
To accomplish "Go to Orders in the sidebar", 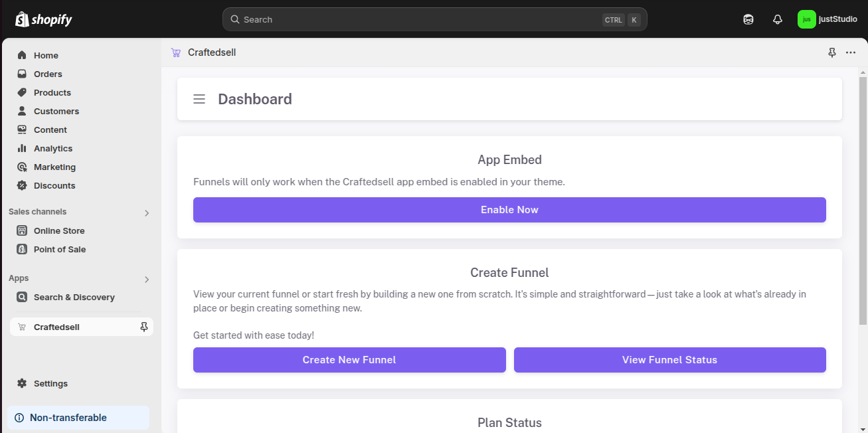I will (48, 74).
